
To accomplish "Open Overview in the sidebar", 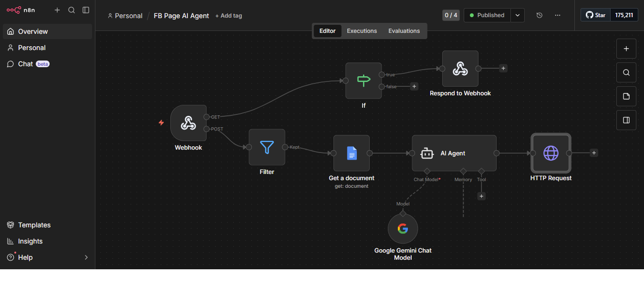I will click(x=48, y=31).
